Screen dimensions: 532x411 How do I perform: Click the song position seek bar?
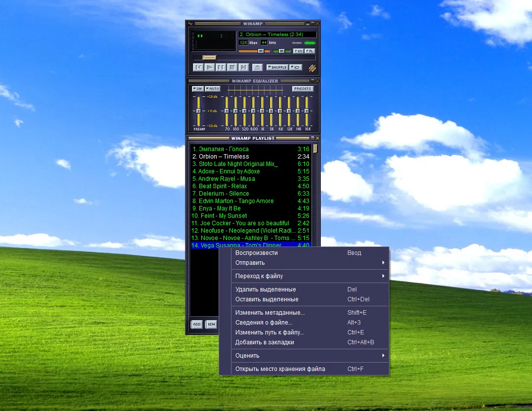click(254, 58)
